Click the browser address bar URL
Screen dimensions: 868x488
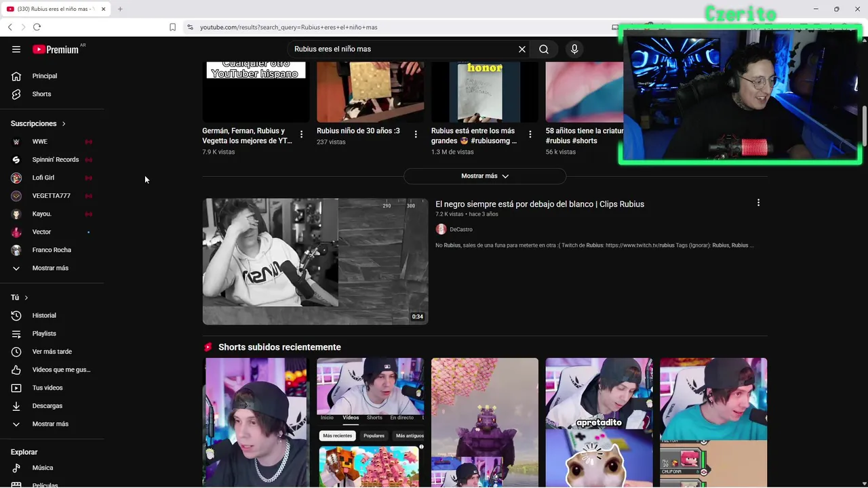pyautogui.click(x=289, y=27)
